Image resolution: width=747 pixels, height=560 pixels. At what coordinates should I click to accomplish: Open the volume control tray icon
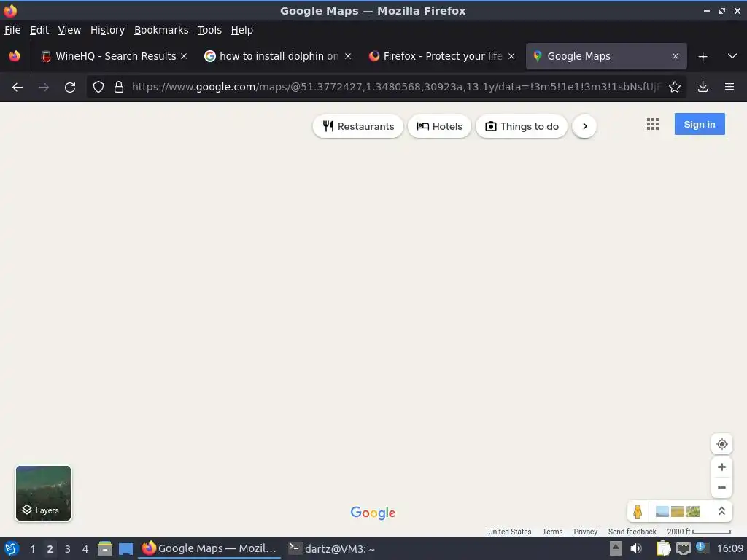click(x=636, y=548)
